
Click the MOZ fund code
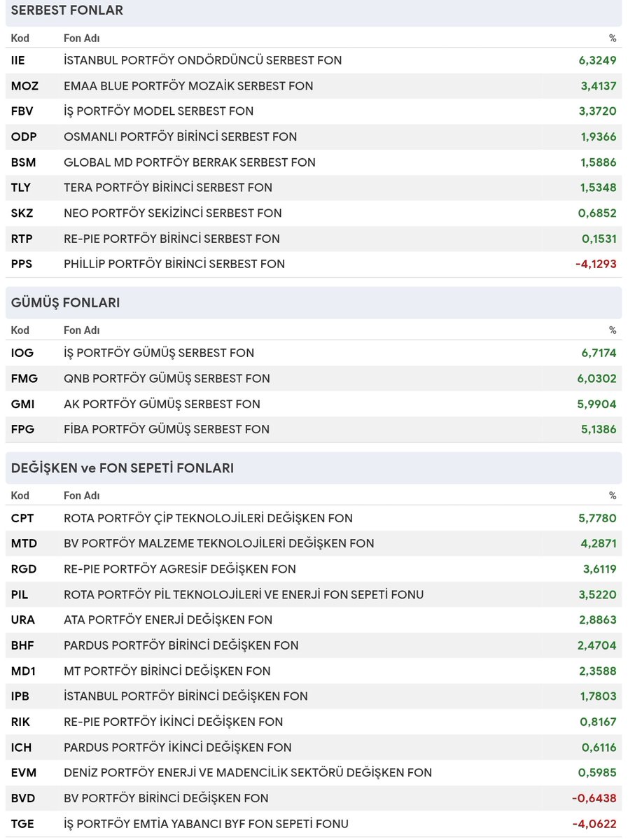click(25, 86)
